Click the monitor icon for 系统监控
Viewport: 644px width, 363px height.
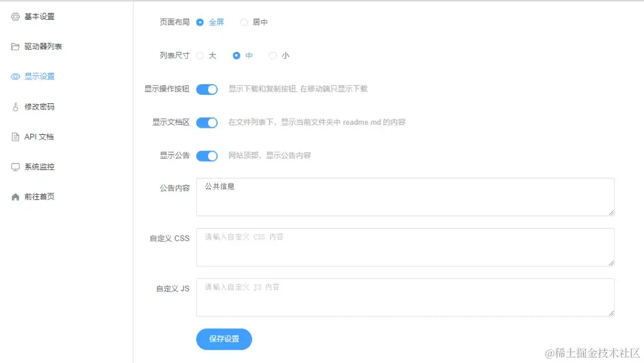[x=16, y=167]
